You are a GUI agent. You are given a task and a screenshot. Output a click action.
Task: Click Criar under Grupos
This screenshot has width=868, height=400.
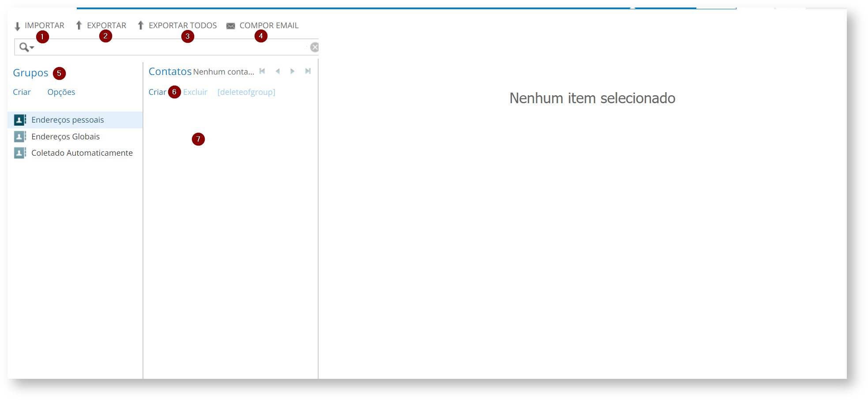tap(22, 92)
